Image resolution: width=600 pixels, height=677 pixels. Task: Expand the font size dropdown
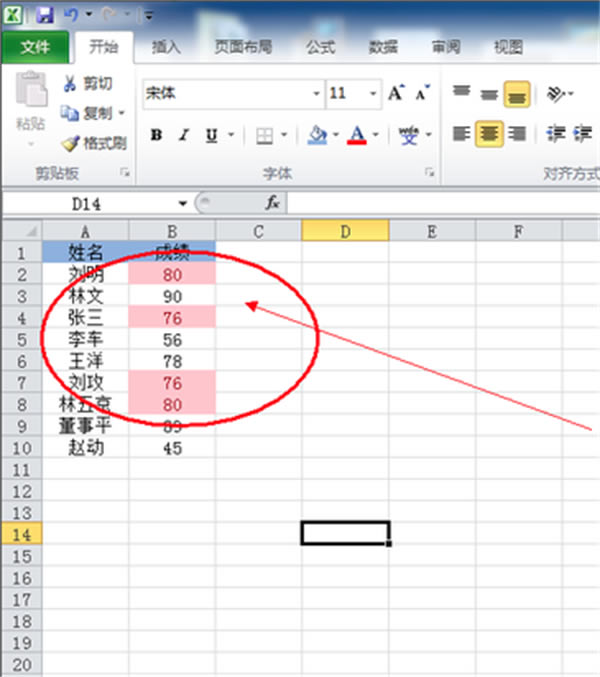pos(373,93)
